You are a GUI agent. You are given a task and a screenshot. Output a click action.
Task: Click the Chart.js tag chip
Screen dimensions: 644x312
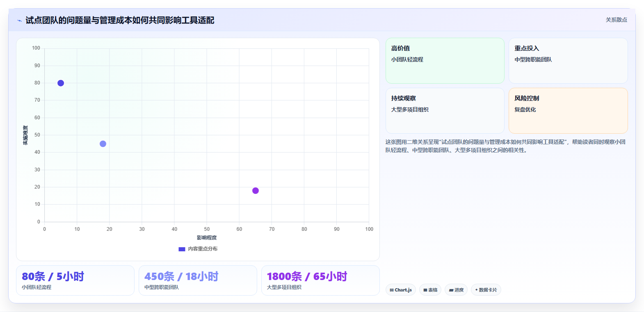click(x=401, y=290)
